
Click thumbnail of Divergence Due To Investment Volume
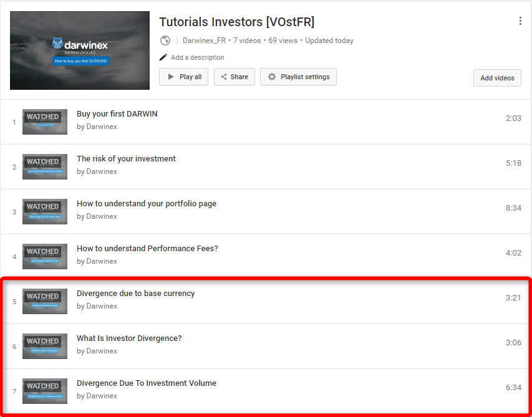click(45, 391)
